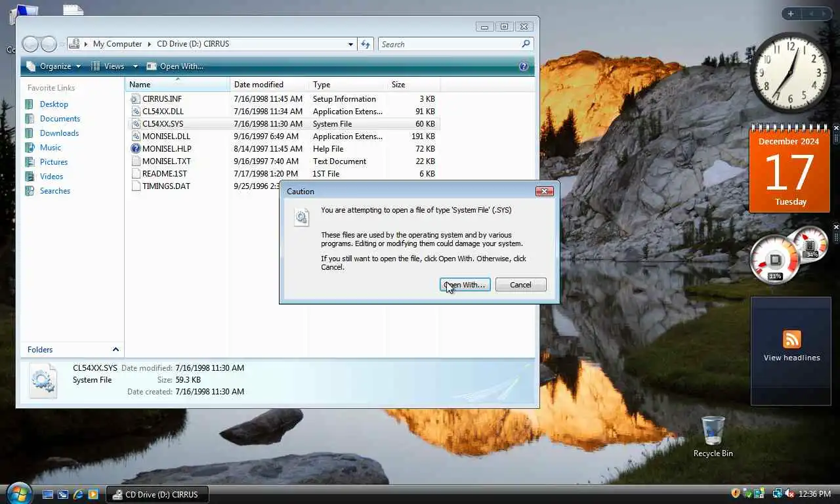Open Downloads in Favorite Links
Image resolution: width=840 pixels, height=504 pixels.
[x=59, y=133]
